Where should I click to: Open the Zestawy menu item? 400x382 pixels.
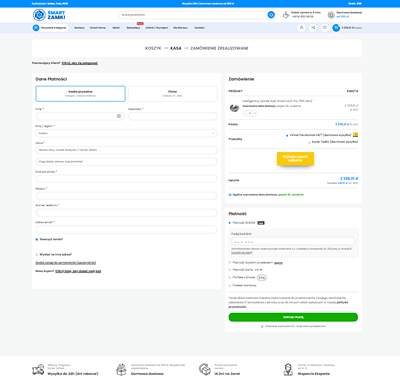click(79, 28)
